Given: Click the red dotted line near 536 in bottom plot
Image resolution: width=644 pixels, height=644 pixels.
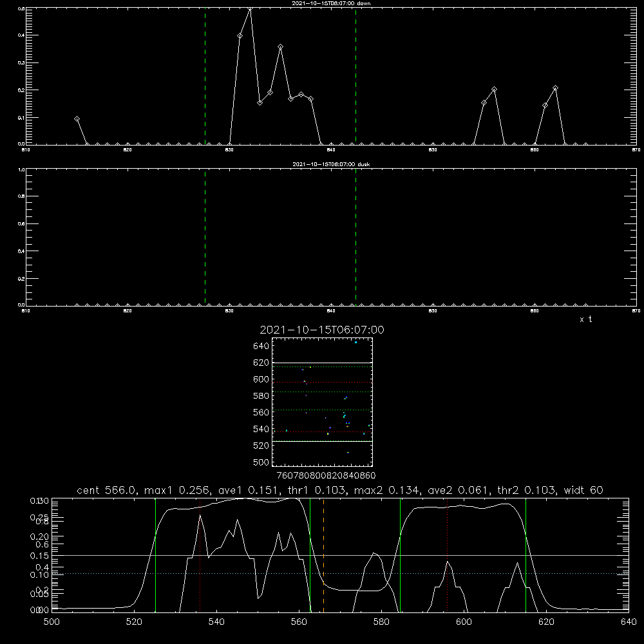Looking at the screenshot, I should 200,555.
